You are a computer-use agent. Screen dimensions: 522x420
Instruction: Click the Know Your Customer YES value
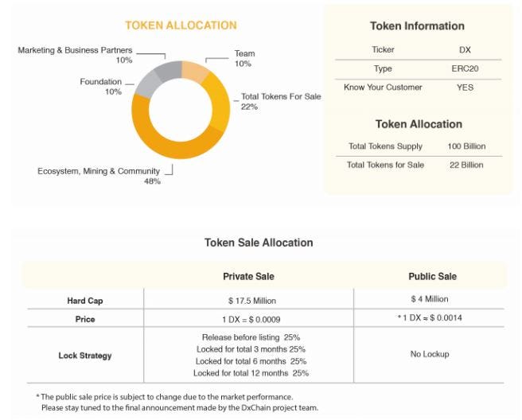tap(465, 87)
